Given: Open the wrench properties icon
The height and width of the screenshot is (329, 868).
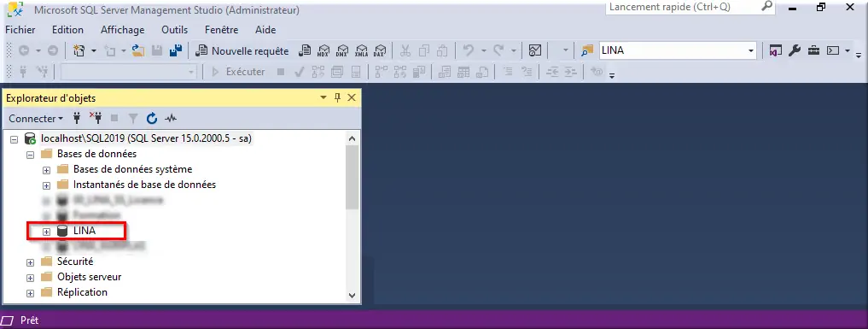Looking at the screenshot, I should tap(794, 50).
